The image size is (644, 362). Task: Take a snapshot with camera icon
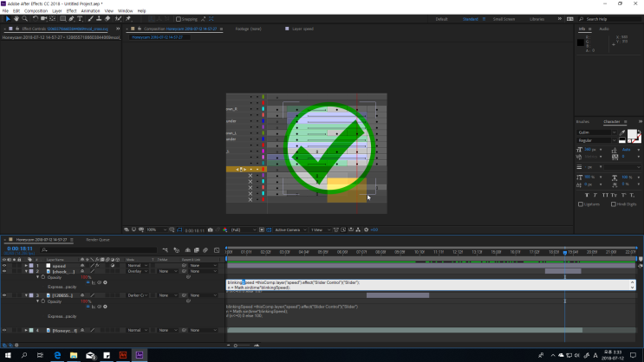(x=211, y=229)
